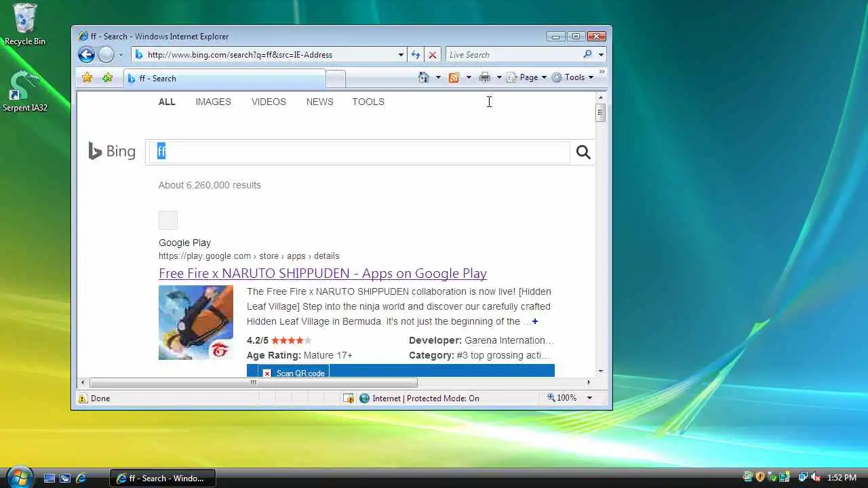Open the Page menu
The image size is (868, 488).
[x=527, y=77]
